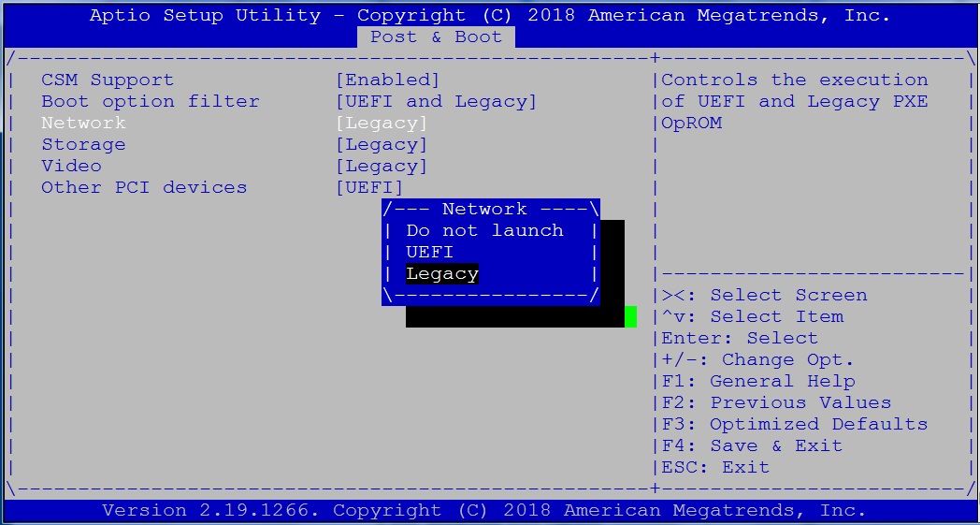Click the F1: General Help hint
The image size is (980, 525).
click(x=757, y=382)
